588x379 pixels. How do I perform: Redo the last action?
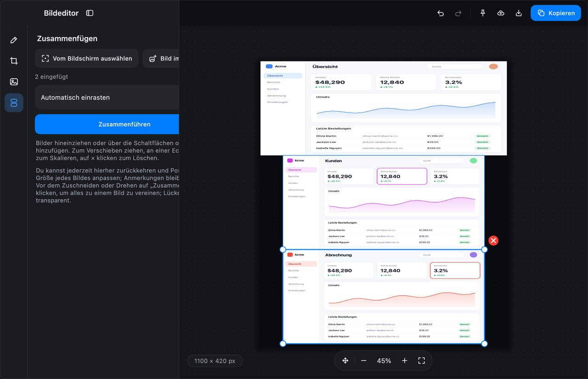coord(458,13)
